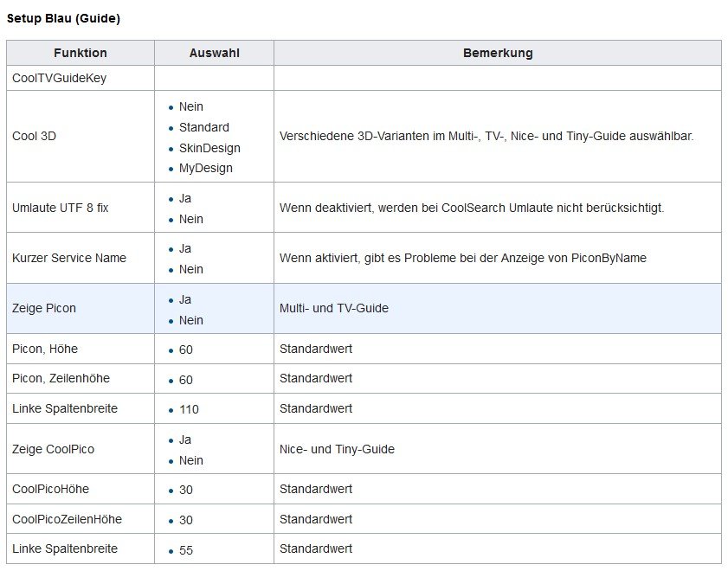Select "Ja" in Umlaute UTF 8 fix row
Viewport: 728px width, 571px height.
(x=185, y=198)
